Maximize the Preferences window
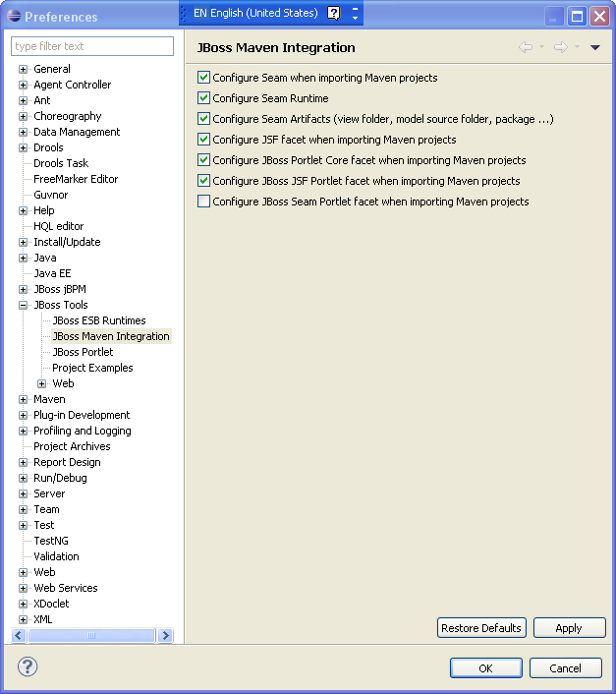This screenshot has height=694, width=616. 577,17
